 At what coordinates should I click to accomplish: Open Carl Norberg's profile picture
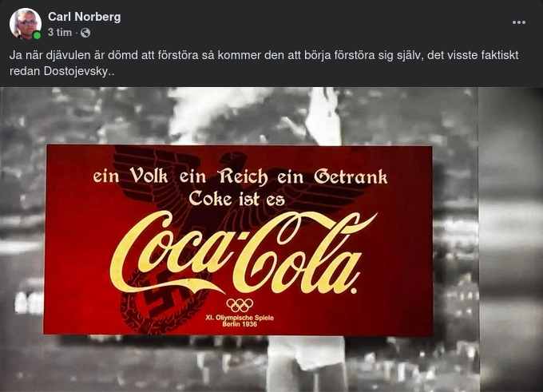(26, 23)
